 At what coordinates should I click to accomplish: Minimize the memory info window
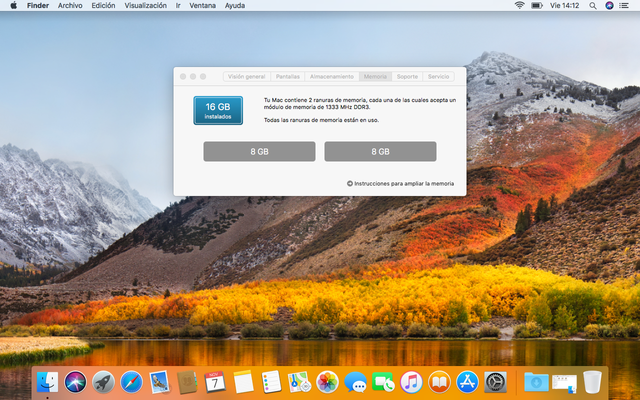(x=193, y=76)
